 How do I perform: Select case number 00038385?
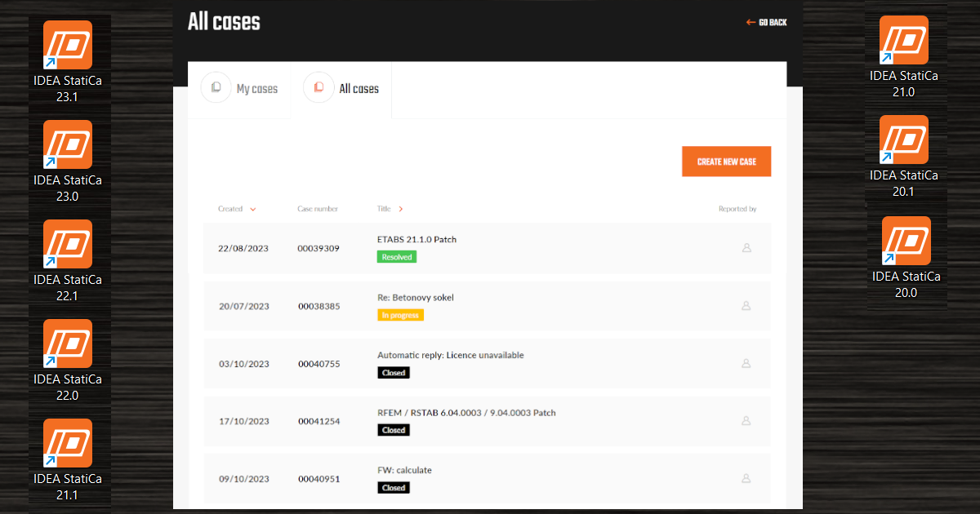point(318,307)
